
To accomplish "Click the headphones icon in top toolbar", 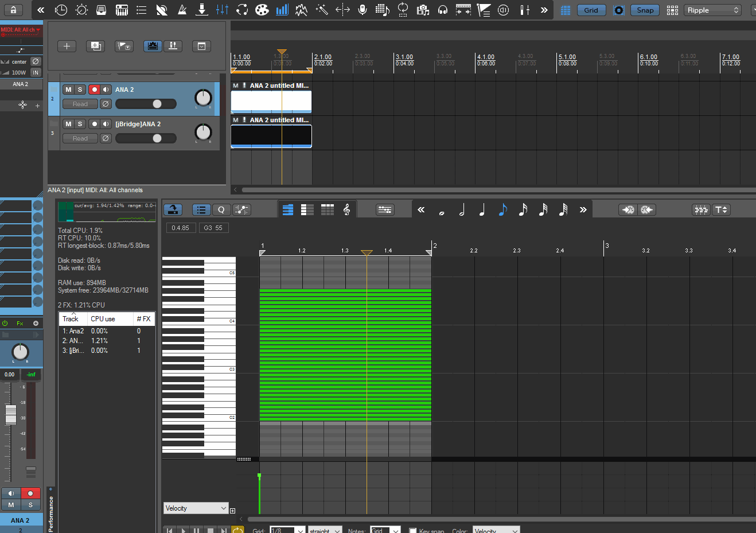I will 443,10.
